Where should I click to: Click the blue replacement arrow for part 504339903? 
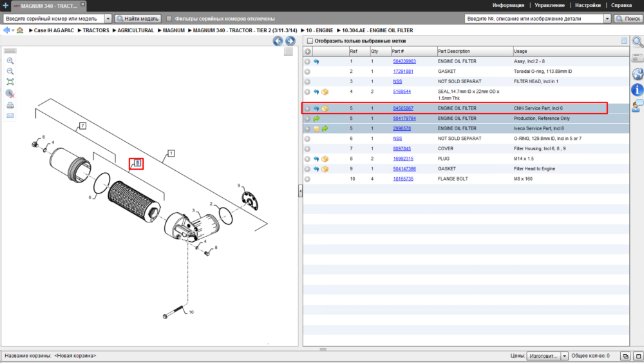pos(316,61)
